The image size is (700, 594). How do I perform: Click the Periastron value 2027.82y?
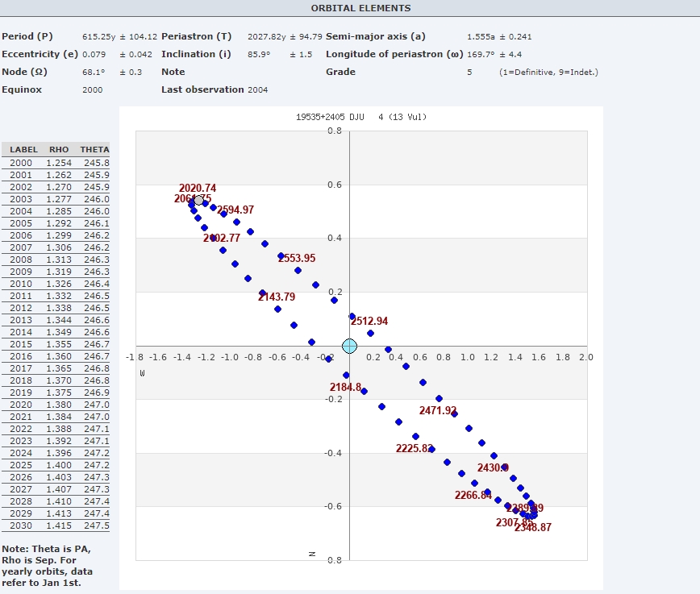point(266,36)
